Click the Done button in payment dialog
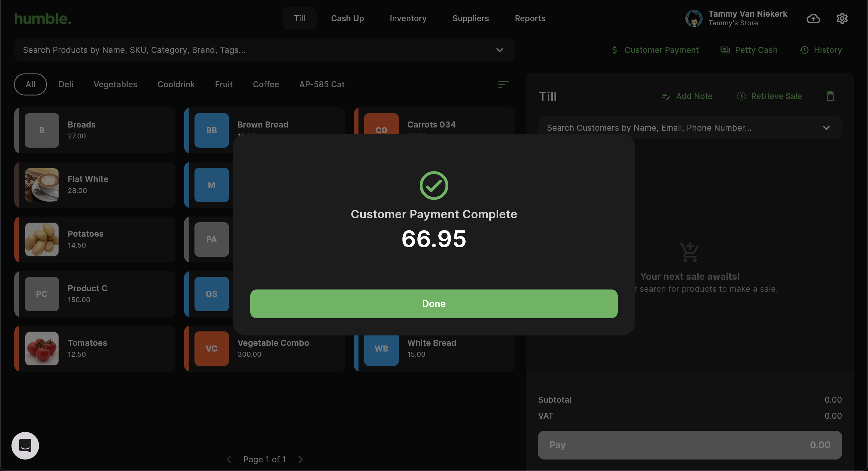This screenshot has width=868, height=471. pyautogui.click(x=434, y=304)
